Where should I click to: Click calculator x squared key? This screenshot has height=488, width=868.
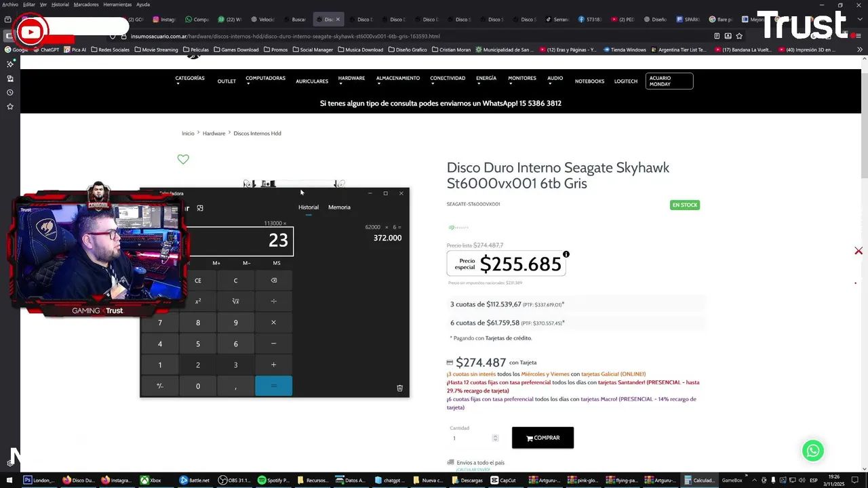pyautogui.click(x=198, y=301)
